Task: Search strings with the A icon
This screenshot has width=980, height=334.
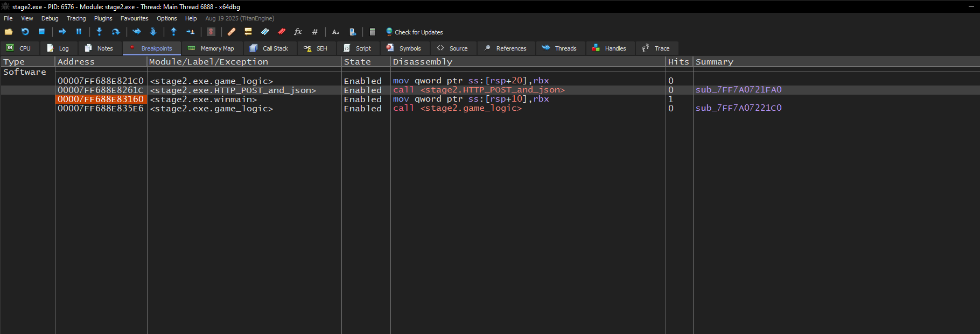Action: pyautogui.click(x=335, y=32)
